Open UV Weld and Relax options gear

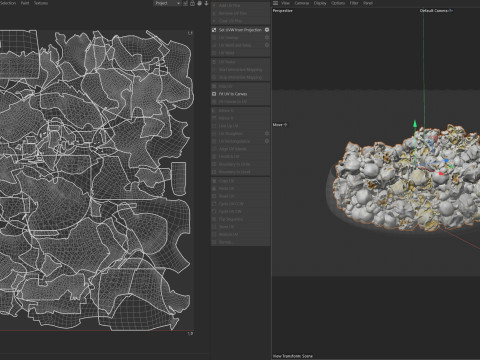[x=267, y=45]
